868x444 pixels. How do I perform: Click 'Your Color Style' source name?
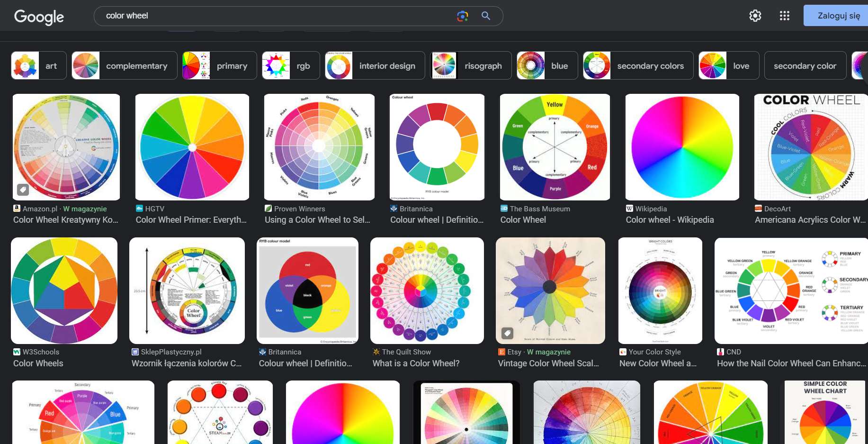[x=655, y=352]
